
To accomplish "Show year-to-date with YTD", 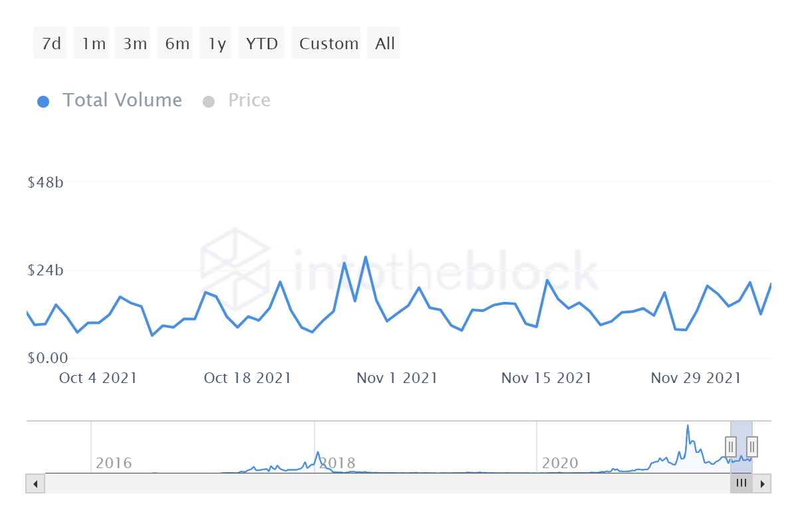I will [x=261, y=43].
